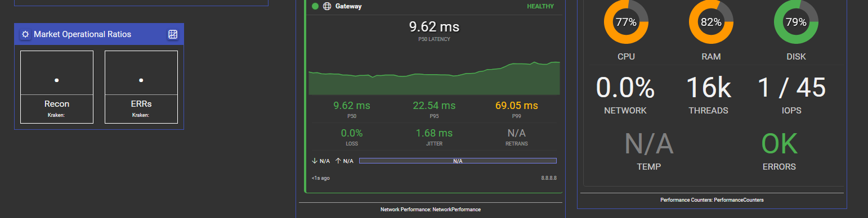Click the green status dot beside Gateway
Screen dimensions: 868x218
(x=315, y=7)
